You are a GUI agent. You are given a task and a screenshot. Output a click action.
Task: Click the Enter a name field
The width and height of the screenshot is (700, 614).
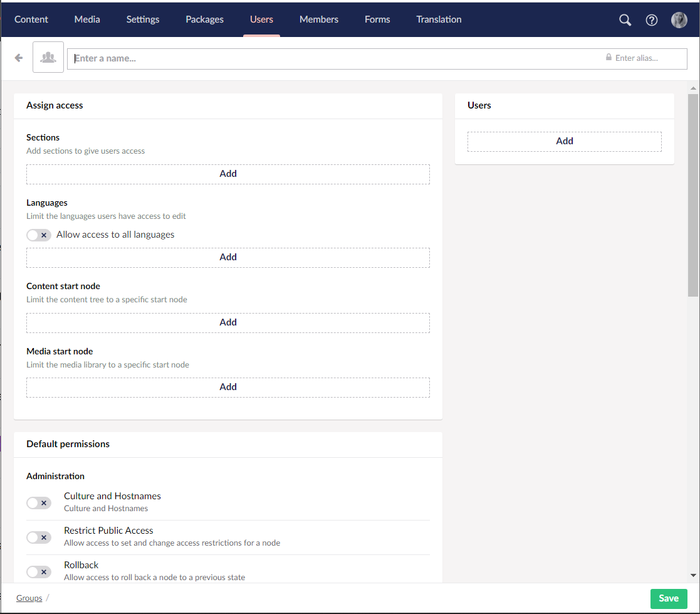[332, 58]
